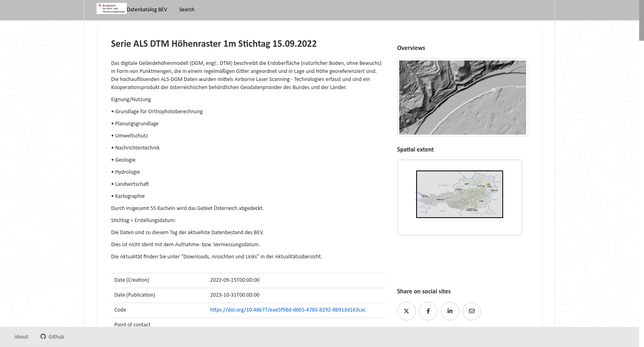Screen dimensions: 644x347
Task: Click the BEV logo in the header
Action: pos(111,8)
